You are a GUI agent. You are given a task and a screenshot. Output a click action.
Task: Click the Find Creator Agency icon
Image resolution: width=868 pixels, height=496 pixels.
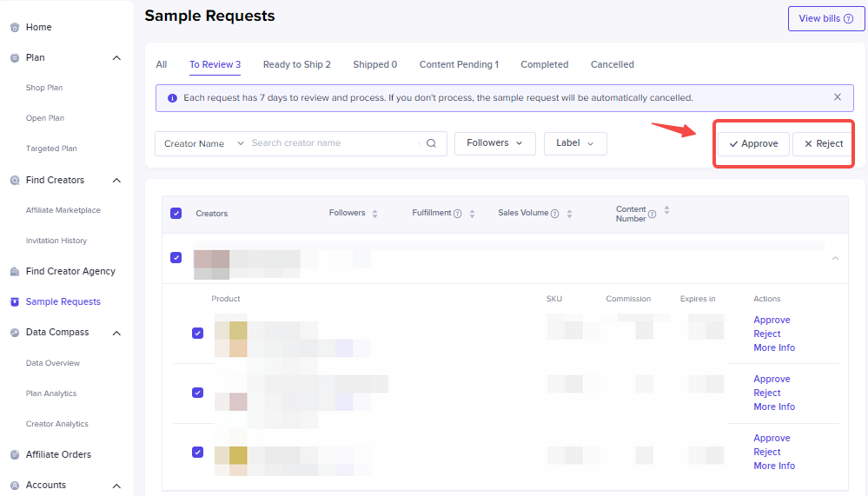[15, 272]
